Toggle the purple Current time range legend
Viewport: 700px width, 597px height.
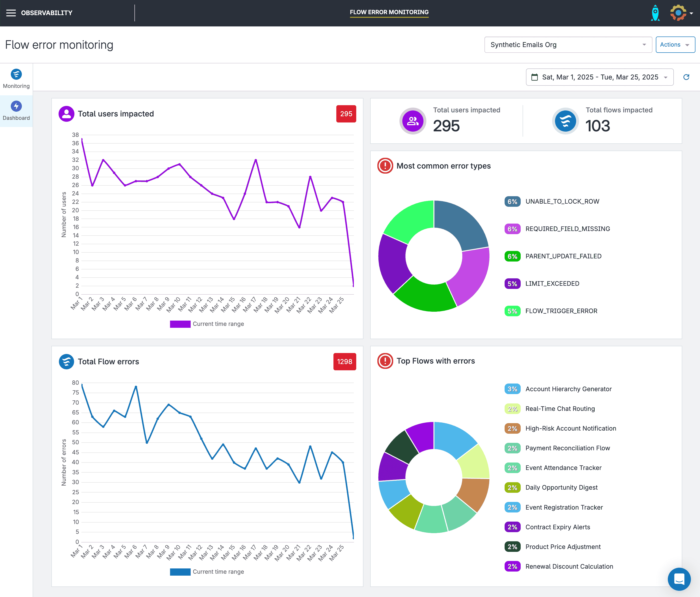point(180,324)
